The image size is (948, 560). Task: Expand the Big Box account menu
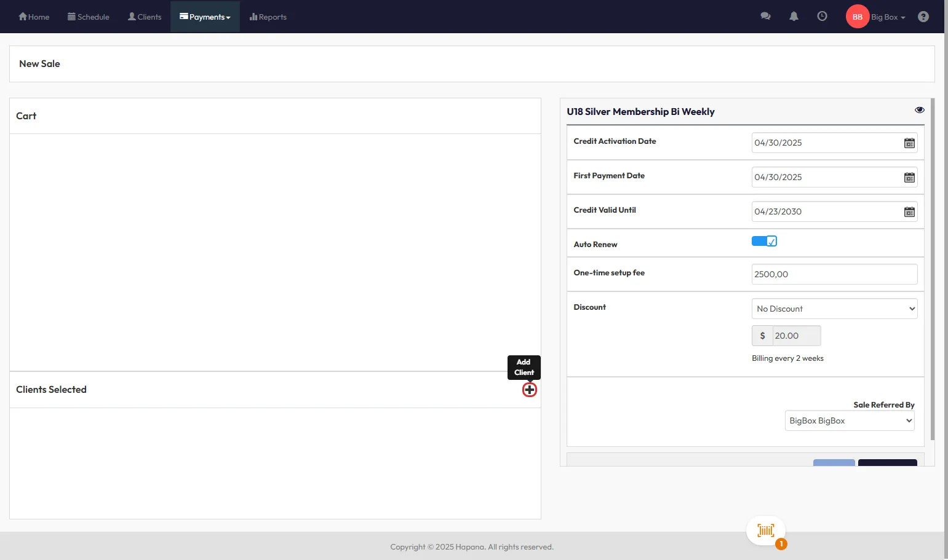pos(888,17)
